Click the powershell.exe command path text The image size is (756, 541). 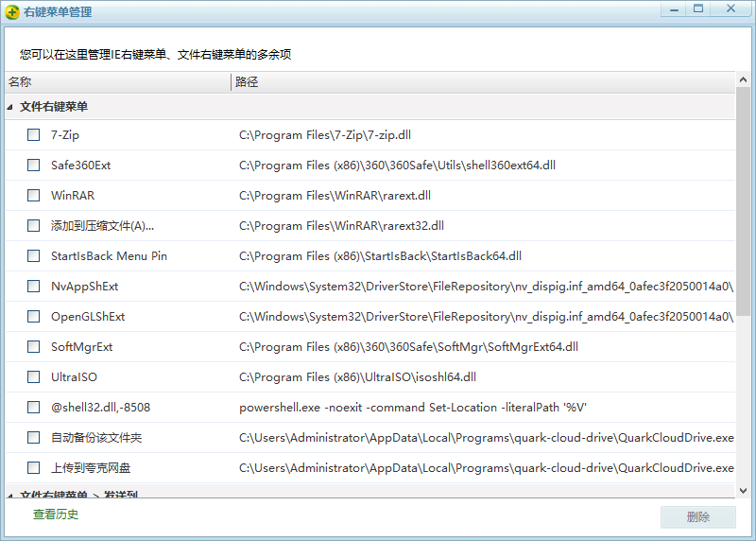pos(413,408)
